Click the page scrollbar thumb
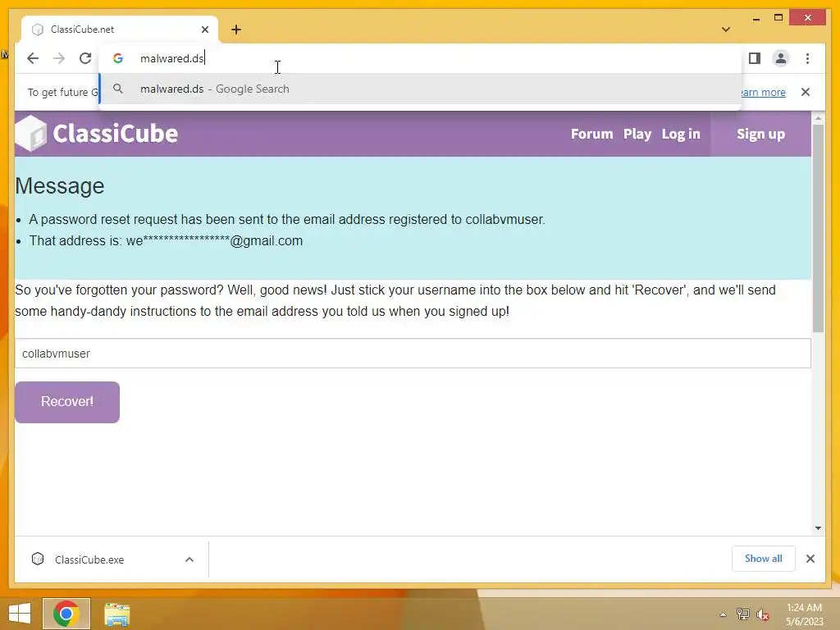The height and width of the screenshot is (630, 840). (x=818, y=228)
